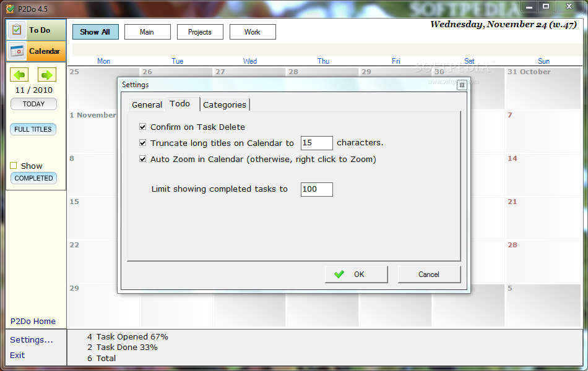Minimize the P2Do window
This screenshot has width=588, height=371.
[x=529, y=6]
